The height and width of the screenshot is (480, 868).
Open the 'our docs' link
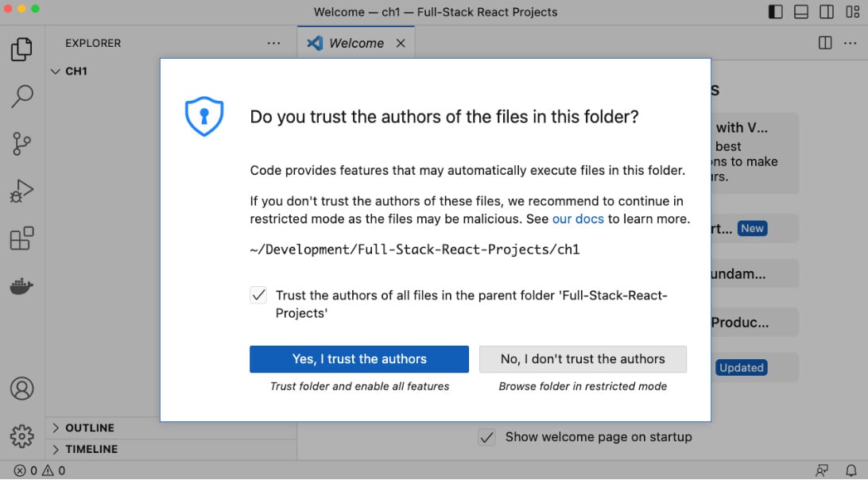tap(578, 219)
